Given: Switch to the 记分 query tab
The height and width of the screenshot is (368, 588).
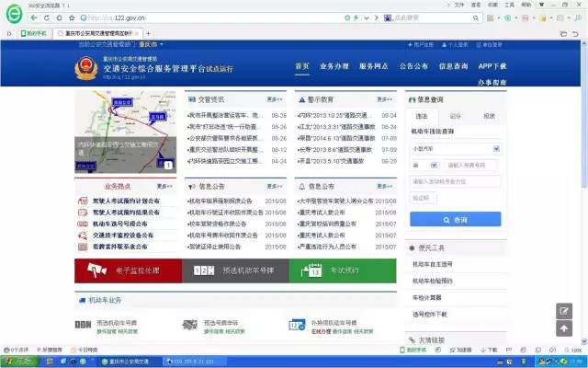Looking at the screenshot, I should tap(456, 117).
